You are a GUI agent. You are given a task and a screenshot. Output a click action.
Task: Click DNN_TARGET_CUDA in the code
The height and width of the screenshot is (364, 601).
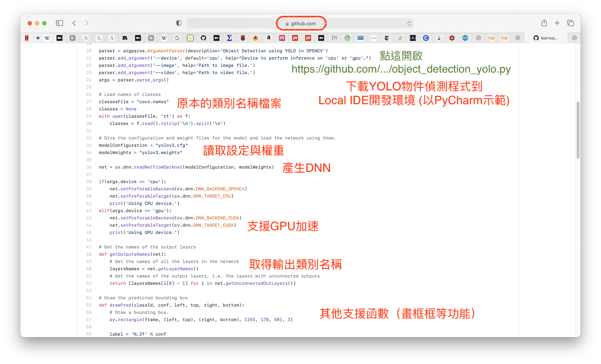[x=213, y=225]
